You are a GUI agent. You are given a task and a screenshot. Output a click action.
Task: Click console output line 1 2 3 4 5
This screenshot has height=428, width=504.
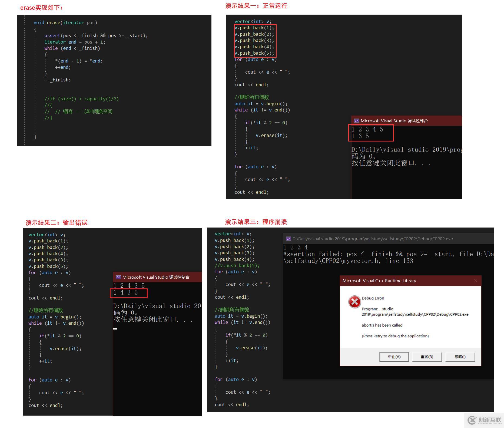pos(367,129)
